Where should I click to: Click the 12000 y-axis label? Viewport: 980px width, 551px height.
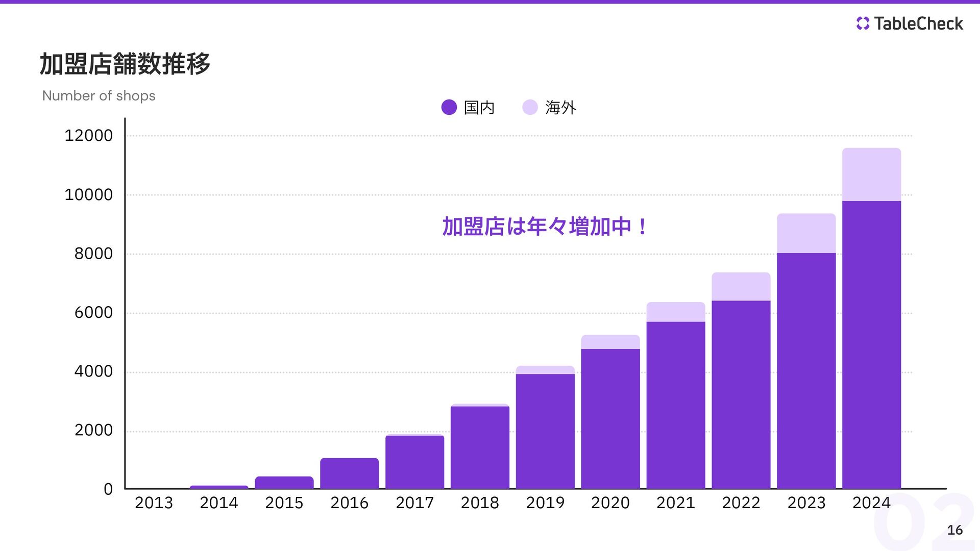point(88,136)
